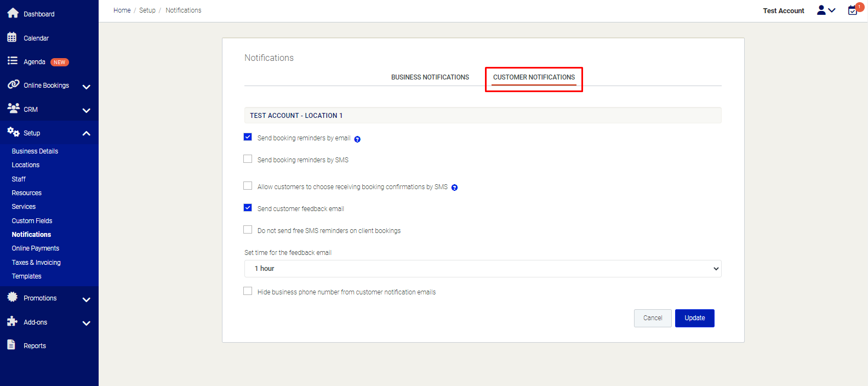The height and width of the screenshot is (386, 868).
Task: Expand the CRM chevron
Action: point(86,110)
